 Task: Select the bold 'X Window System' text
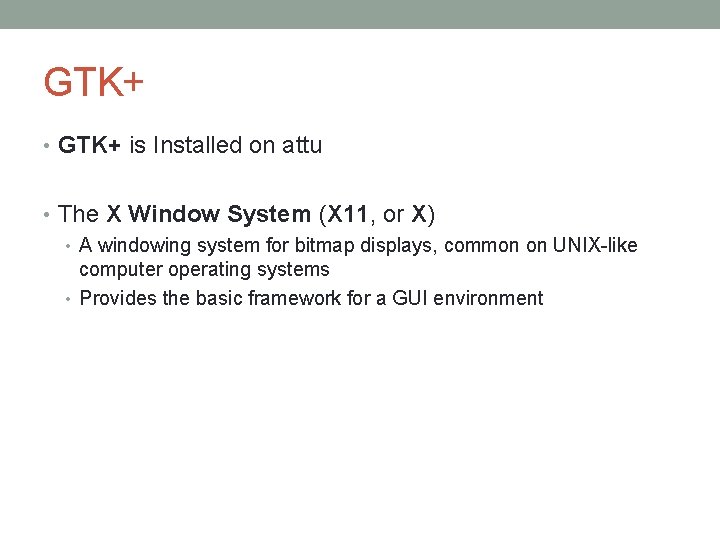pyautogui.click(x=208, y=214)
